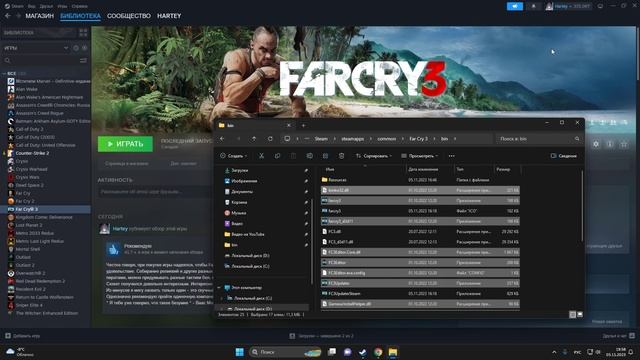Click the share icon in Explorer toolbar
Image resolution: width=640 pixels, height=360 pixels.
pos(325,156)
